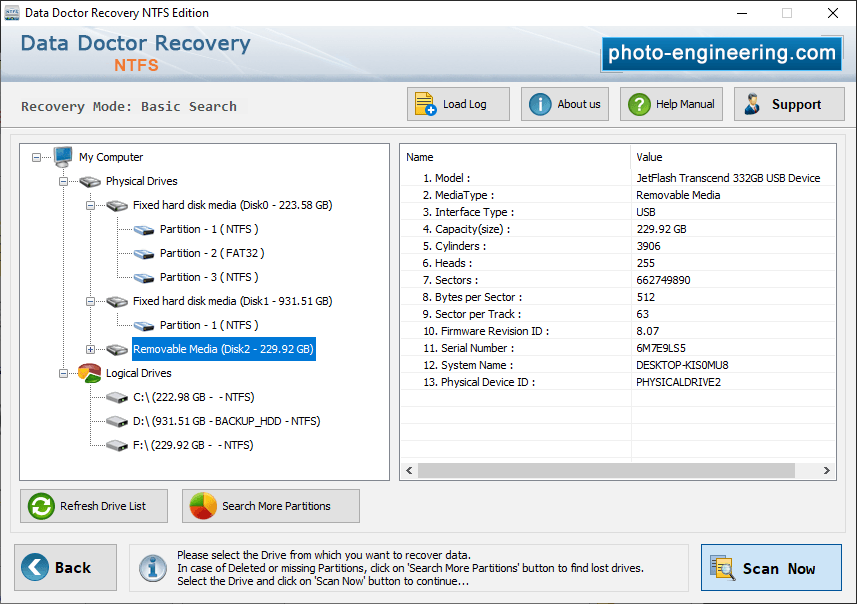Click the blue Back arrow icon
This screenshot has height=604, width=857.
(35, 567)
